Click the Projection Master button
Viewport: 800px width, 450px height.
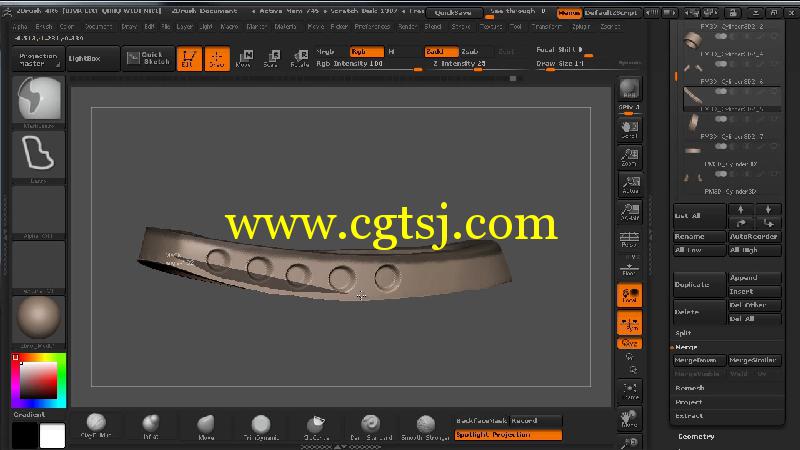click(38, 59)
